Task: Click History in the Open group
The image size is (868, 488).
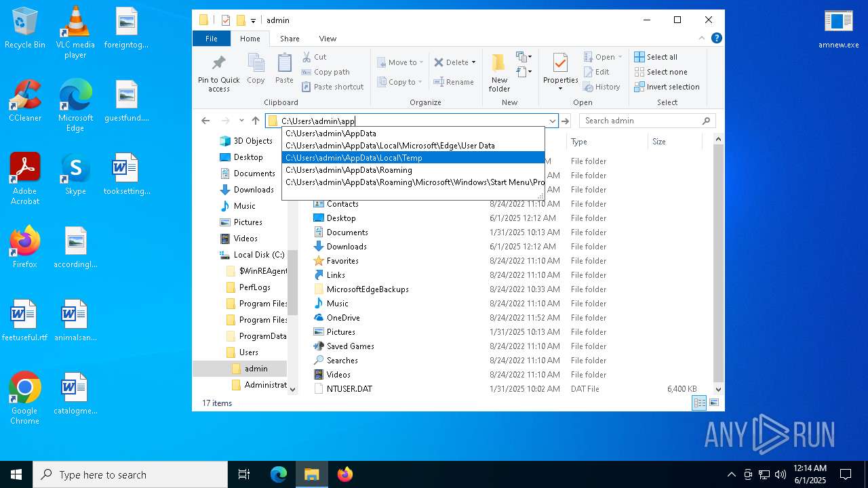Action: [602, 87]
